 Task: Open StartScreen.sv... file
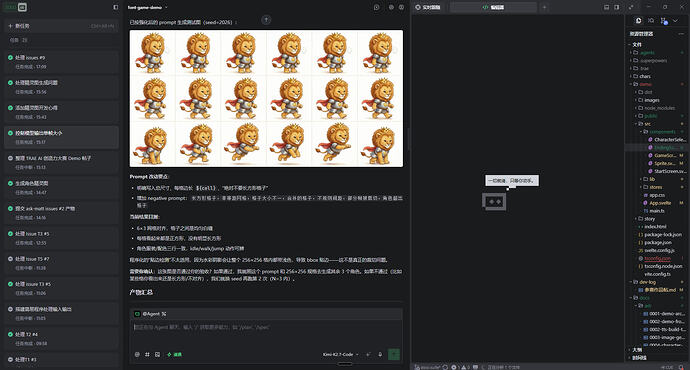(x=657, y=172)
